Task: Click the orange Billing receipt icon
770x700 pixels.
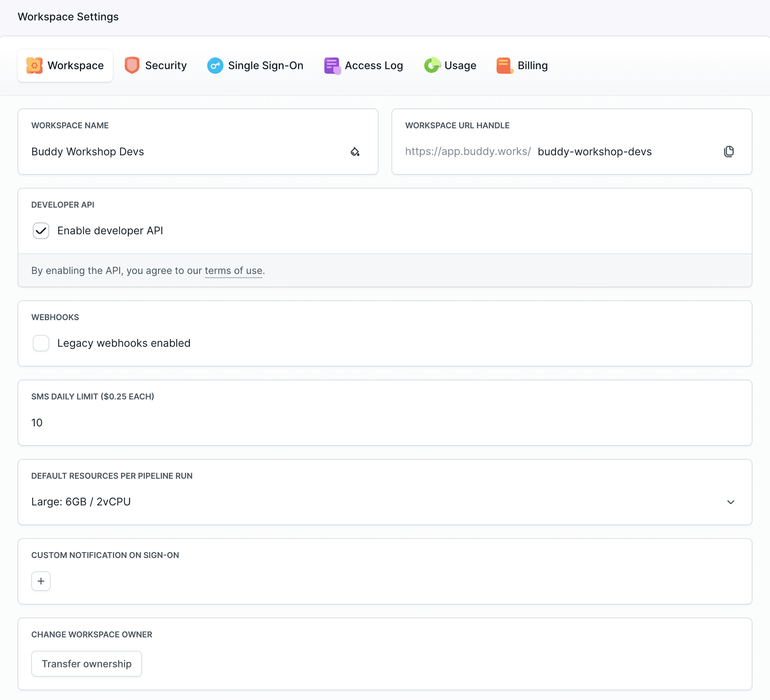Action: 505,65
